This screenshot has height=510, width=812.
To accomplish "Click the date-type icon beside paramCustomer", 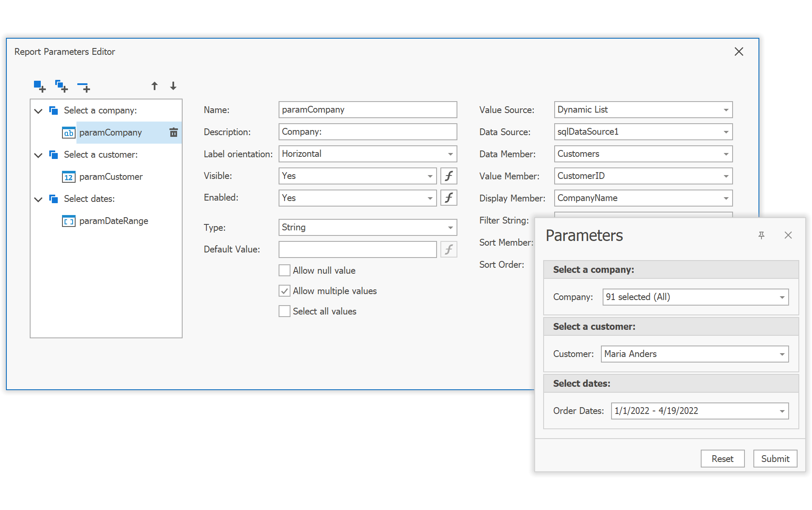I will pos(68,177).
